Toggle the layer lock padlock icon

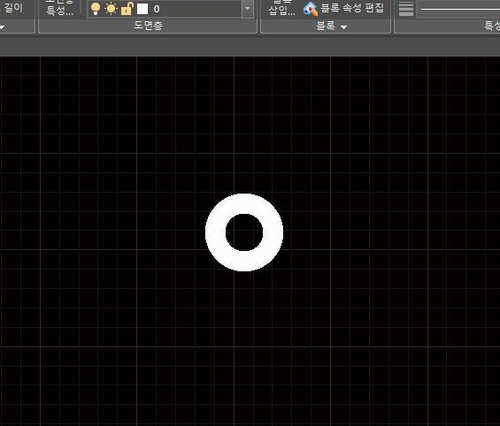(127, 9)
